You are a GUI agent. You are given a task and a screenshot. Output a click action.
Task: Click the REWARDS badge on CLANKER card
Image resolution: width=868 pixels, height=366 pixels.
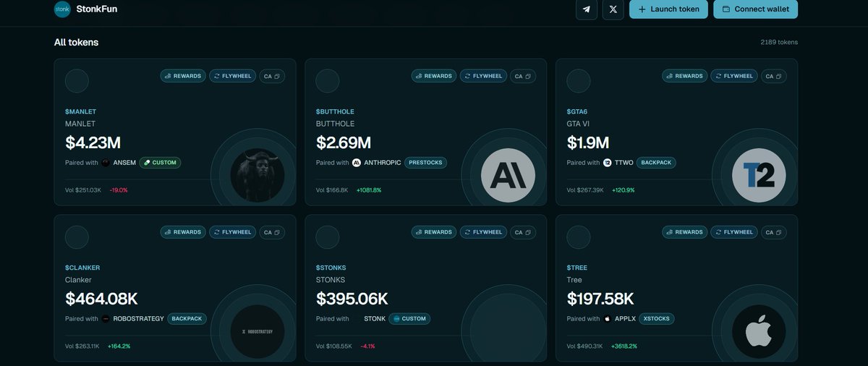pos(184,232)
